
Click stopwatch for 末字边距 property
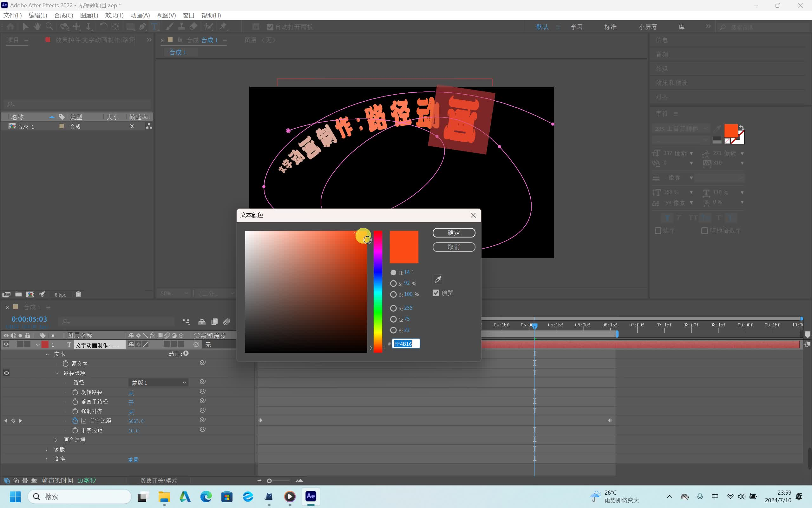coord(75,430)
